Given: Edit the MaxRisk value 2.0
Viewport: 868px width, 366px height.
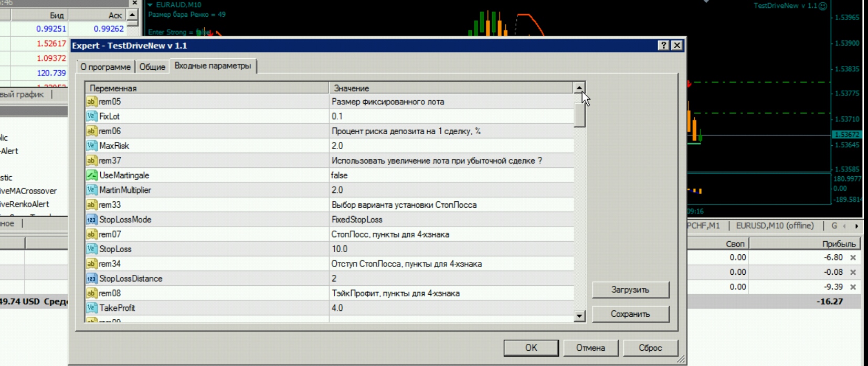Looking at the screenshot, I should pyautogui.click(x=451, y=146).
